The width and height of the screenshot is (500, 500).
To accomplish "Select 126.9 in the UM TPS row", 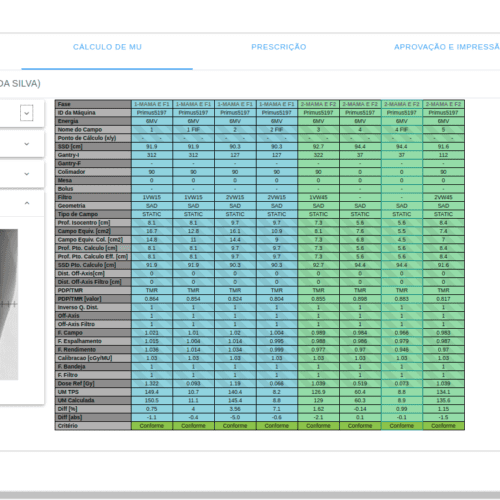I will click(318, 392).
